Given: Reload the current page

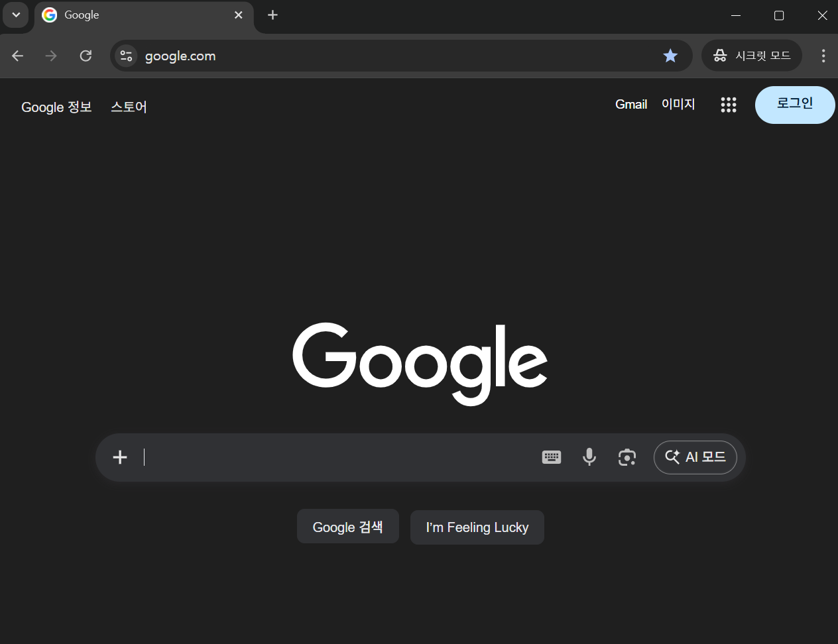Looking at the screenshot, I should [86, 56].
